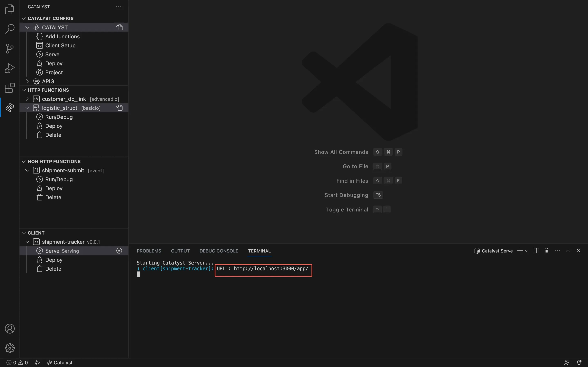Open the Manage gear icon
The image size is (588, 367).
[10, 348]
